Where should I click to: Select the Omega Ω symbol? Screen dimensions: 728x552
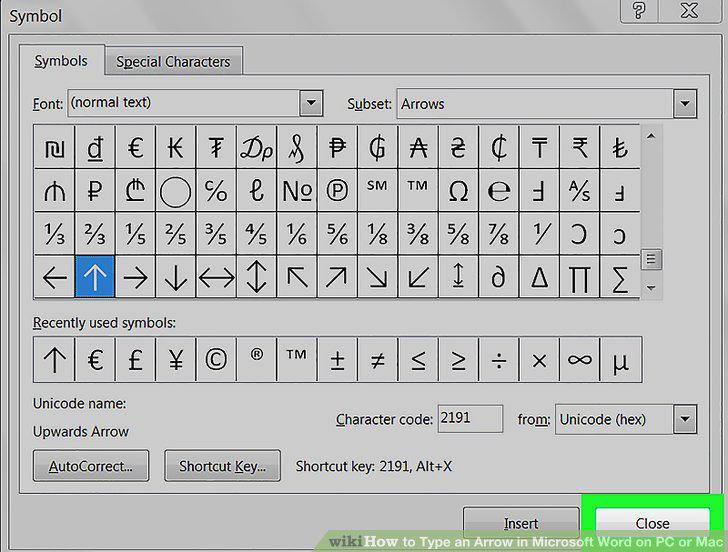click(458, 190)
